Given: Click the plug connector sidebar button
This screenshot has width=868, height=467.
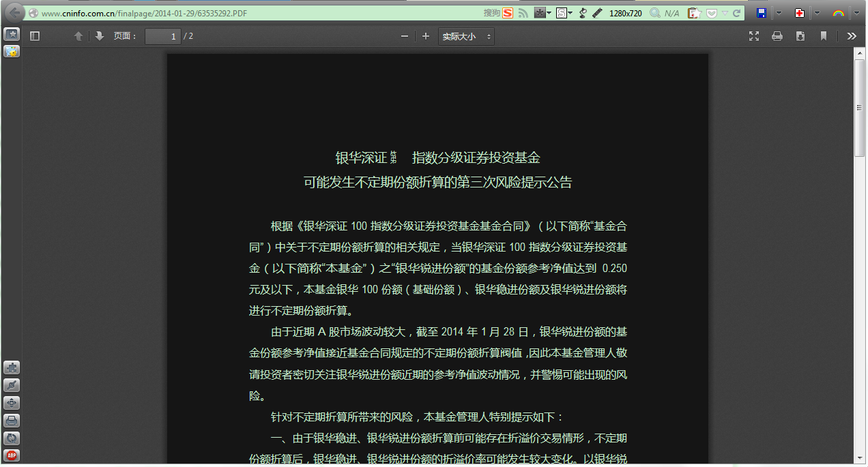Looking at the screenshot, I should [x=12, y=386].
